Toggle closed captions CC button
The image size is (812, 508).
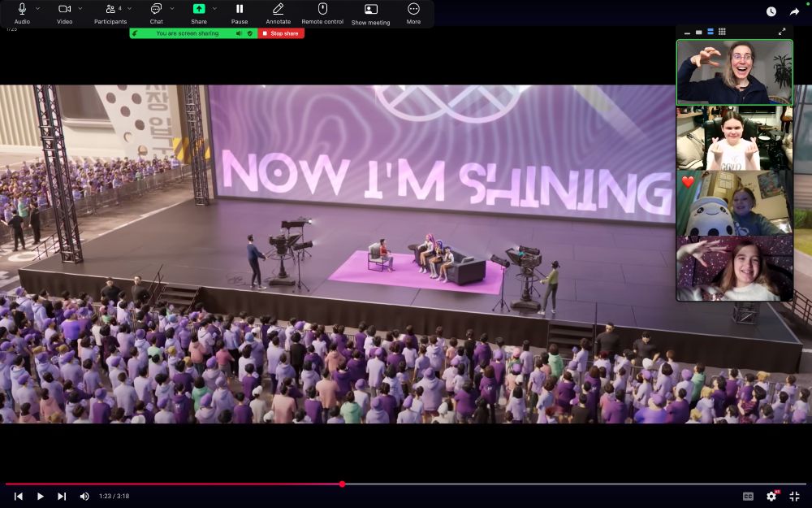point(748,496)
